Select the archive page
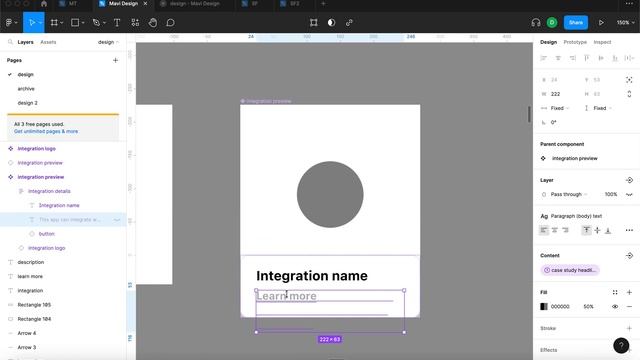The image size is (640, 360). 26,89
